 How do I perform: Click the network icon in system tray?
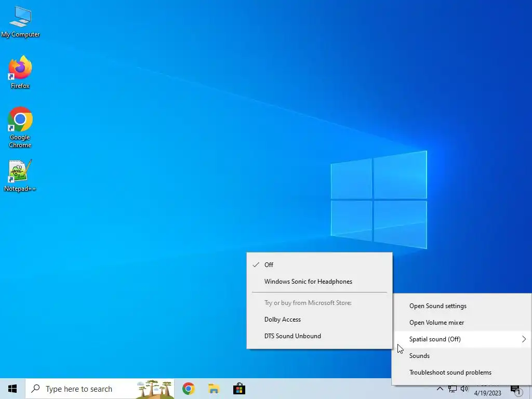point(453,389)
